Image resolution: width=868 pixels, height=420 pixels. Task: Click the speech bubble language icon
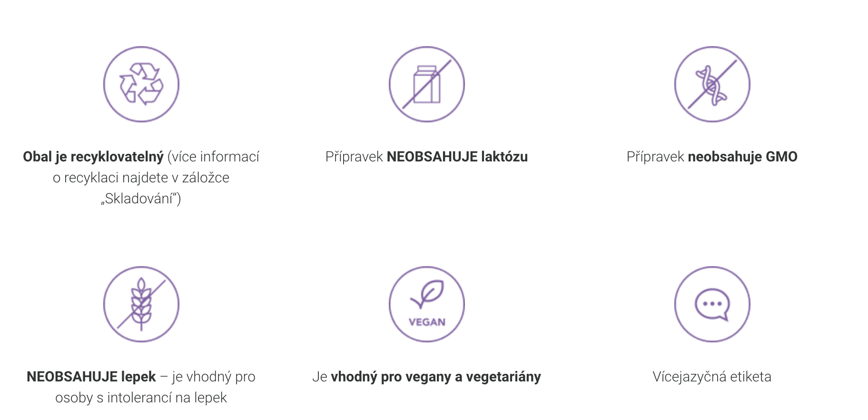[x=712, y=304]
